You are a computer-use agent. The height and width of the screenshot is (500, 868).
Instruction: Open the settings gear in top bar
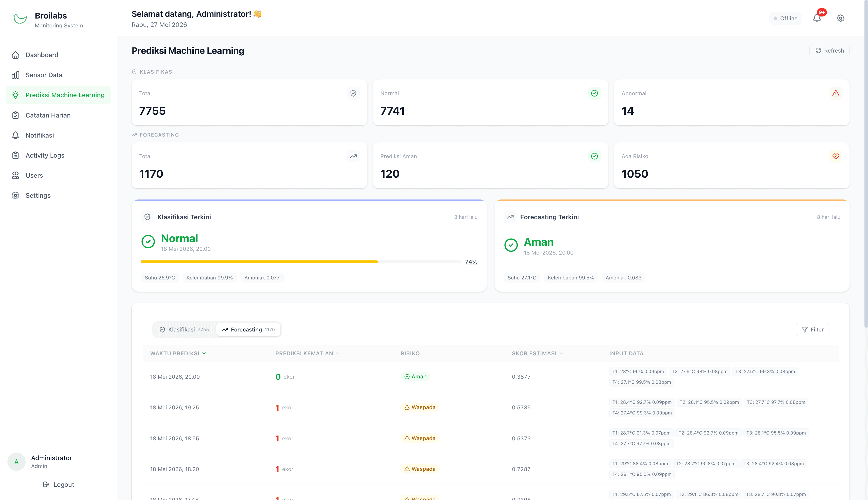pyautogui.click(x=840, y=18)
